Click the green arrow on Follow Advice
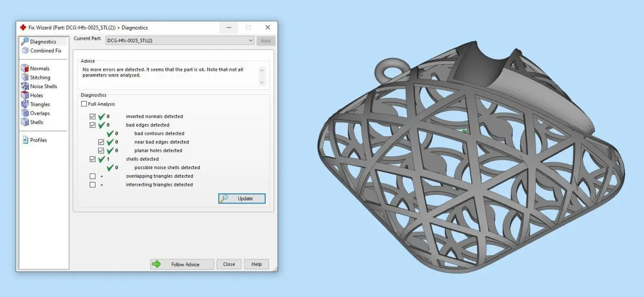This screenshot has height=297, width=644. (156, 264)
